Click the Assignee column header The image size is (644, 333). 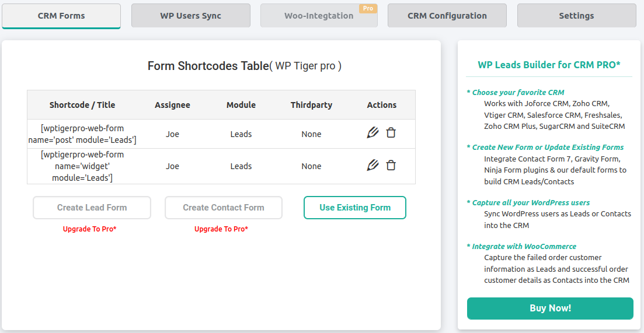172,105
